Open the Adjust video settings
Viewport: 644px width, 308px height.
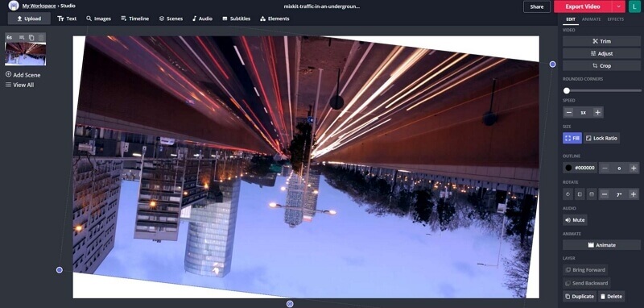click(601, 53)
